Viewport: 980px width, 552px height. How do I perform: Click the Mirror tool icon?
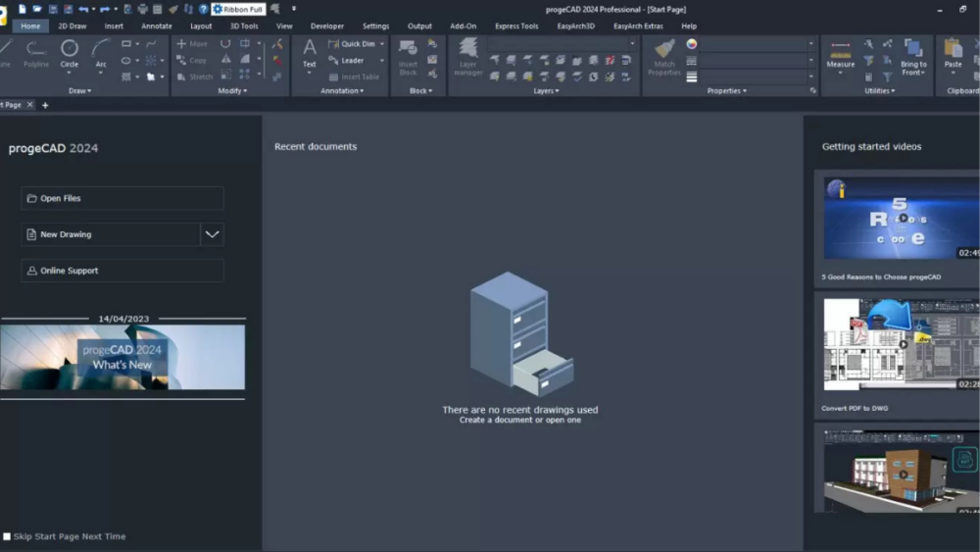(225, 60)
